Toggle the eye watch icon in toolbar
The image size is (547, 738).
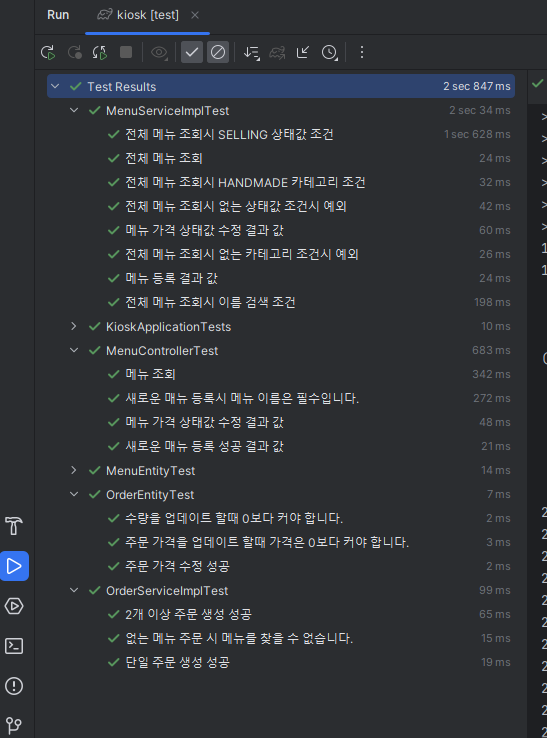159,52
